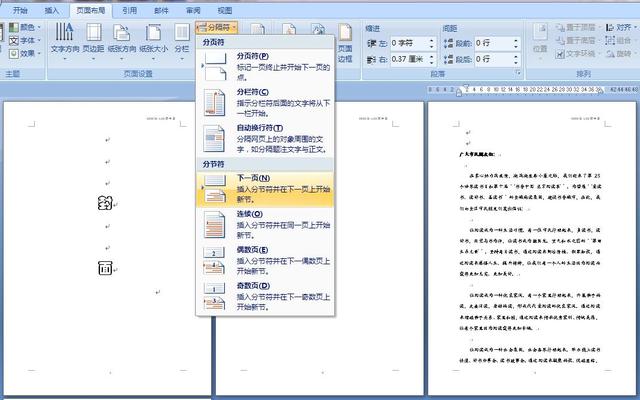Choose Next Page 下一页(N) section break

265,189
